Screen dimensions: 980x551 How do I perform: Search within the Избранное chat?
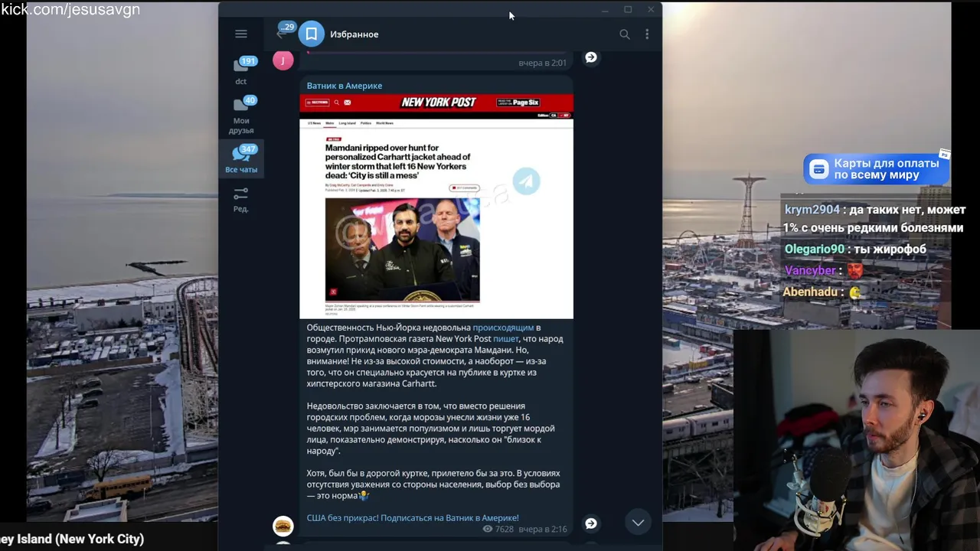coord(625,34)
